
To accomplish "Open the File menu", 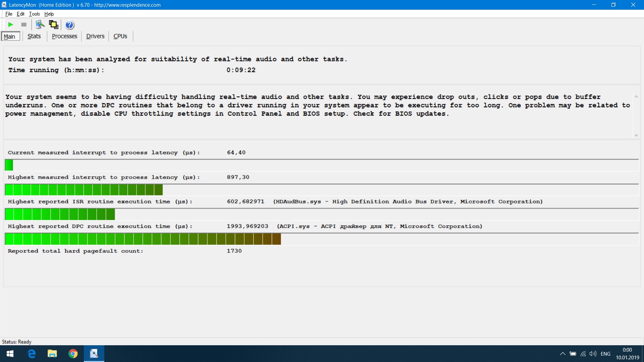I will (9, 14).
